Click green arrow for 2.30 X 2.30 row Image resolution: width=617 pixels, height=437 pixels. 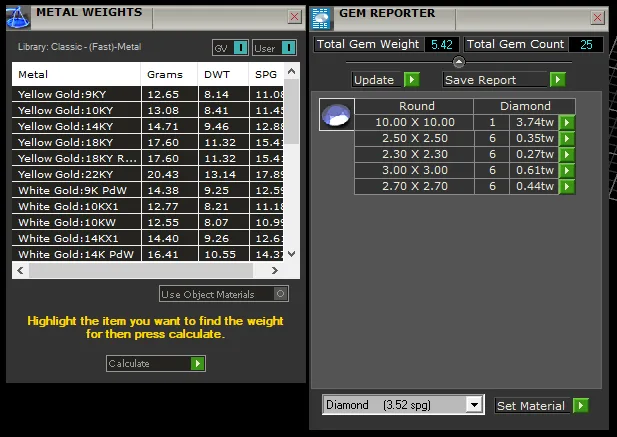(x=567, y=154)
